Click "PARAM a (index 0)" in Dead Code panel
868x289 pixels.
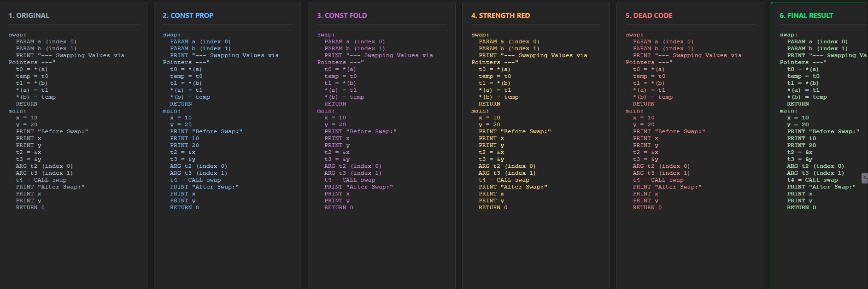(663, 41)
